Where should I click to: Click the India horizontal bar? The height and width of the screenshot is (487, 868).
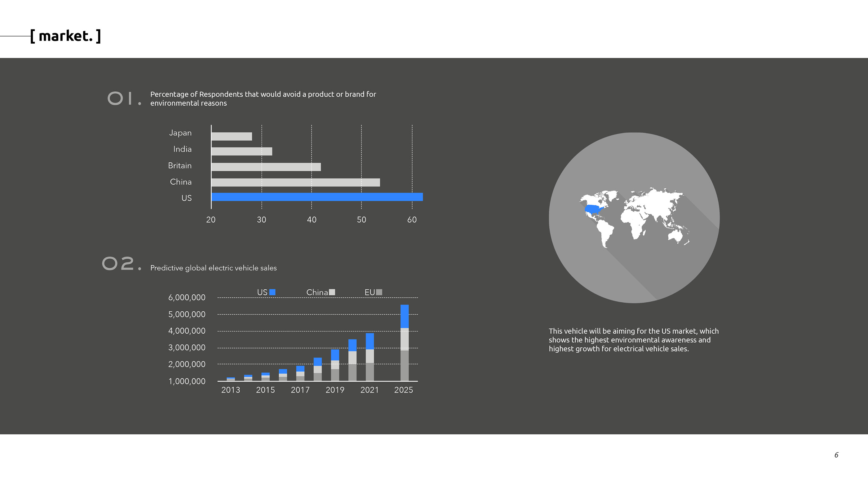point(241,151)
